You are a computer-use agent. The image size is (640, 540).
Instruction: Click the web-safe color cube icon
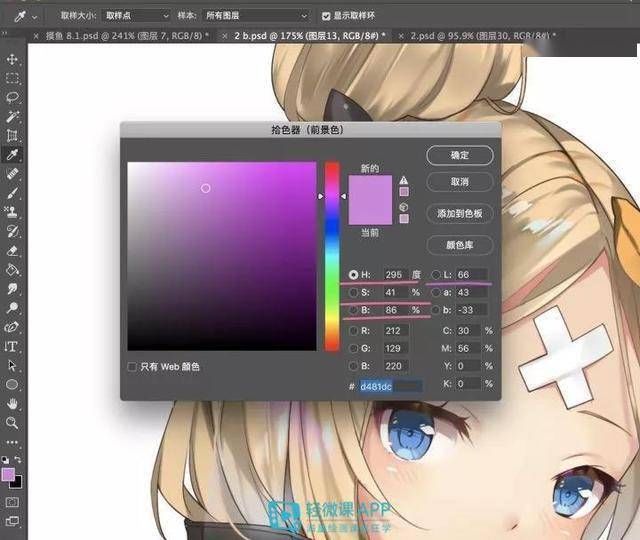tap(404, 207)
